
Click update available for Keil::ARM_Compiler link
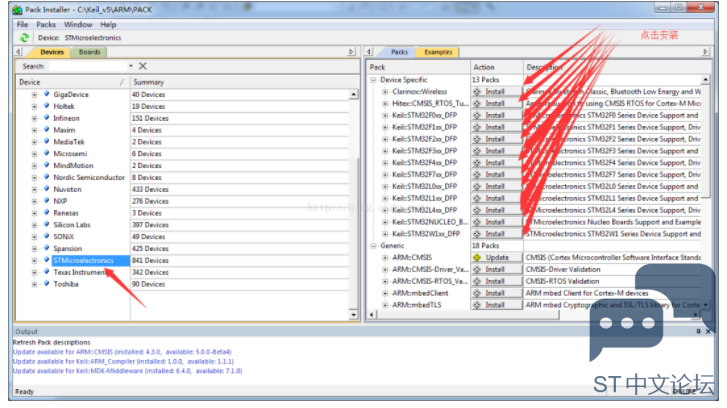click(123, 361)
